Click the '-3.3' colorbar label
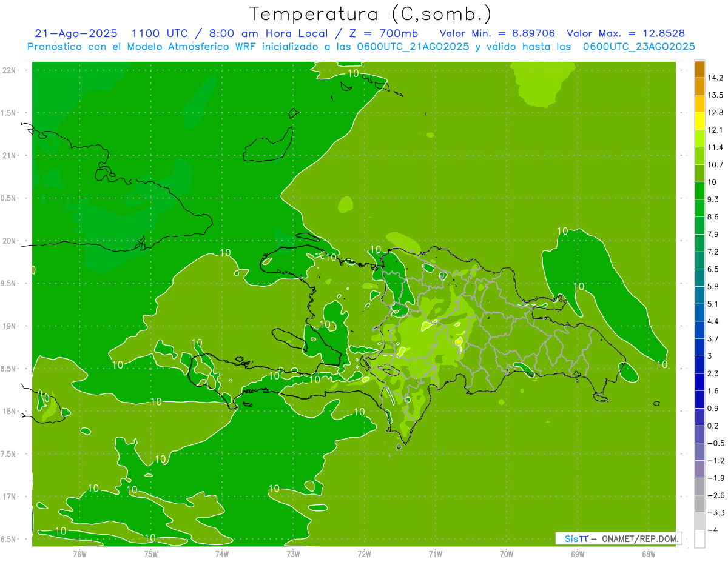728x562 pixels. coord(715,513)
